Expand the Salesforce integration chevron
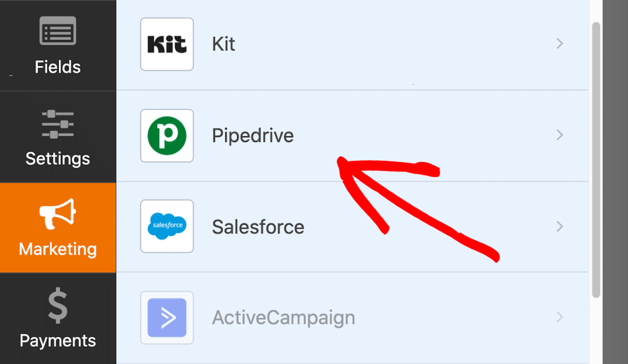Viewport: 628px width, 364px height. [560, 226]
